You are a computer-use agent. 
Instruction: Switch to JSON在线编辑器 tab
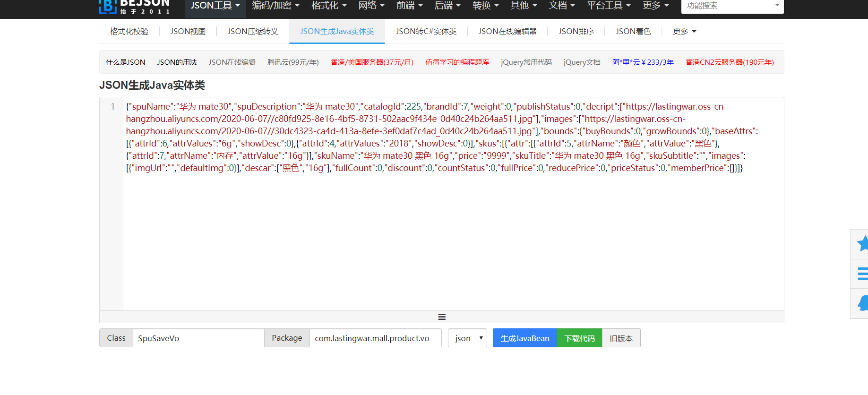[507, 31]
